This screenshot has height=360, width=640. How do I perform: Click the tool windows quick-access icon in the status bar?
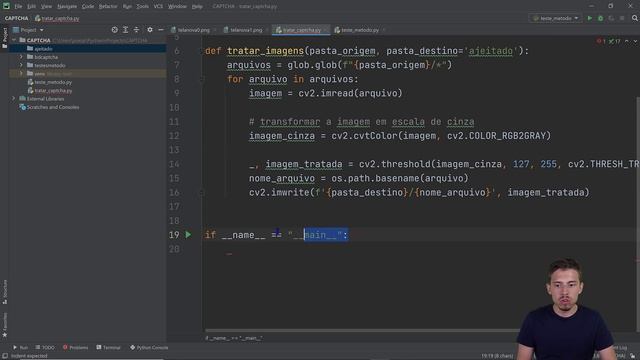pyautogui.click(x=5, y=356)
